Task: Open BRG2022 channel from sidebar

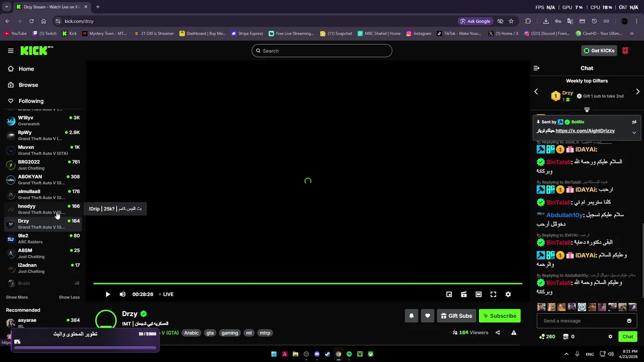Action: [43, 165]
